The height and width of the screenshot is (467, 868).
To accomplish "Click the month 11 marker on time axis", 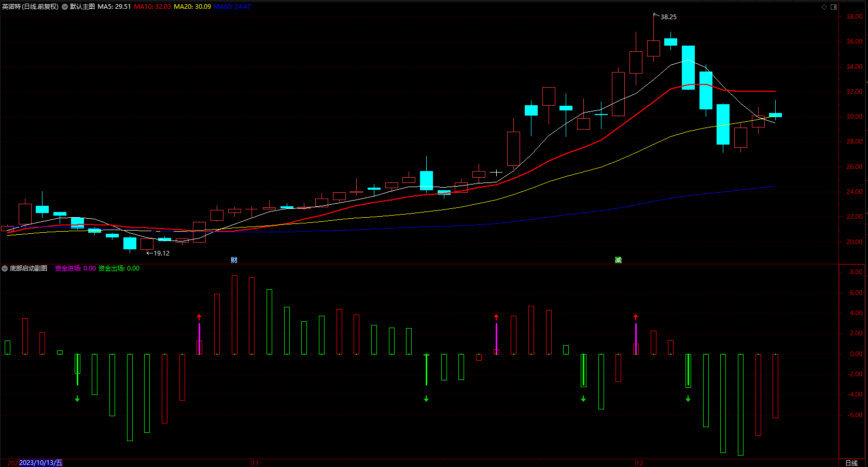I will [x=255, y=463].
